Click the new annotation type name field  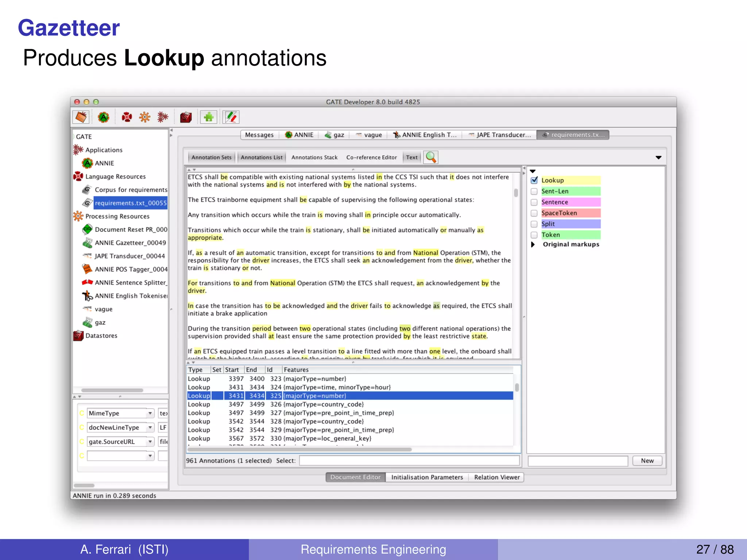tap(578, 461)
